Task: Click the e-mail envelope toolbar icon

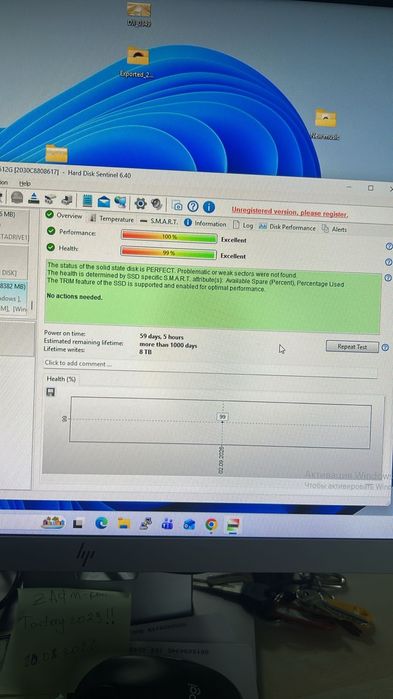Action: tap(104, 202)
